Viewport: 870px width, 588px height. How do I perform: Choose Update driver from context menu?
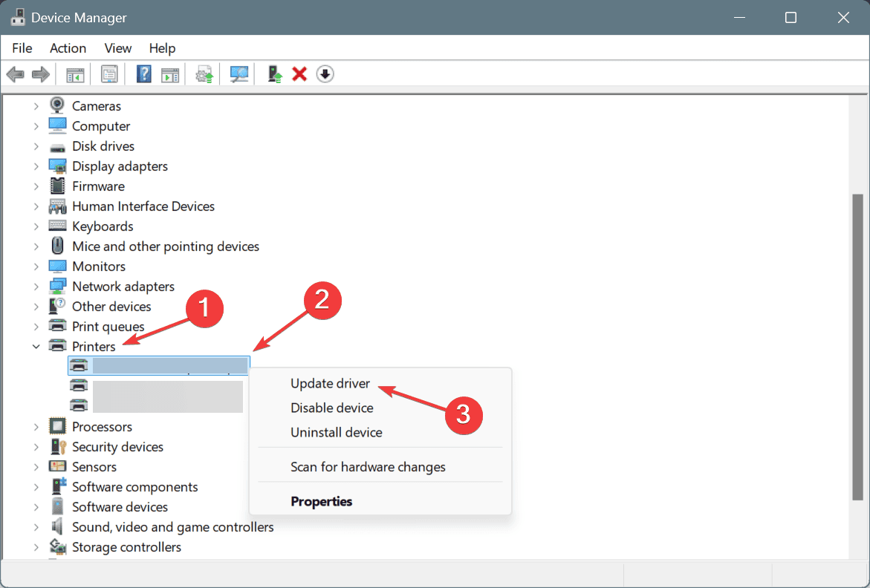point(330,384)
